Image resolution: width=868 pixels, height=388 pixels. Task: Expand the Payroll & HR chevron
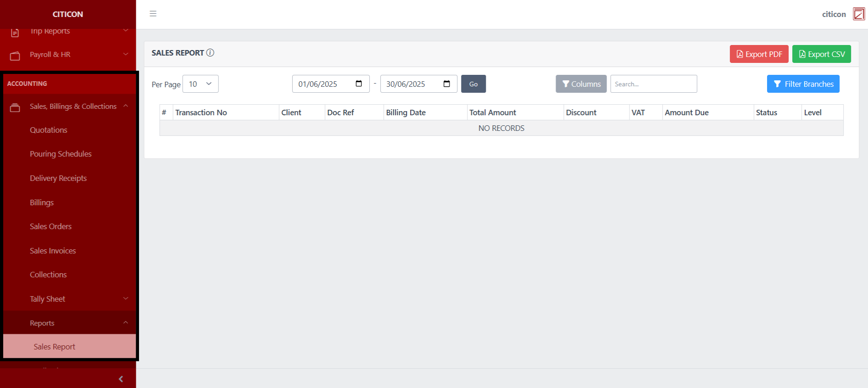point(126,54)
